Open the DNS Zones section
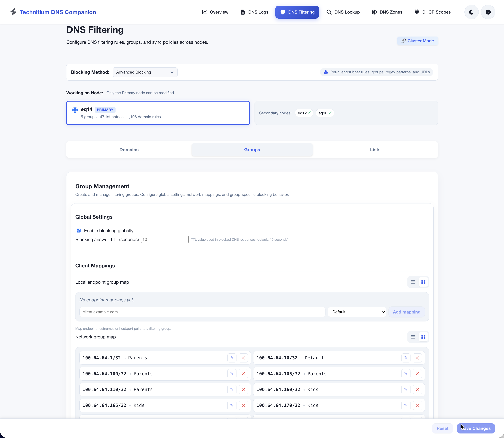504x438 pixels. (387, 12)
